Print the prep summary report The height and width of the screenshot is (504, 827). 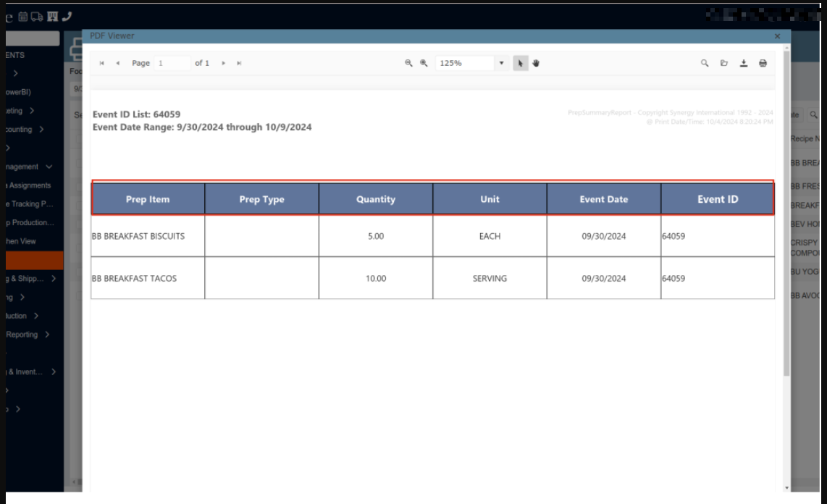(x=763, y=63)
